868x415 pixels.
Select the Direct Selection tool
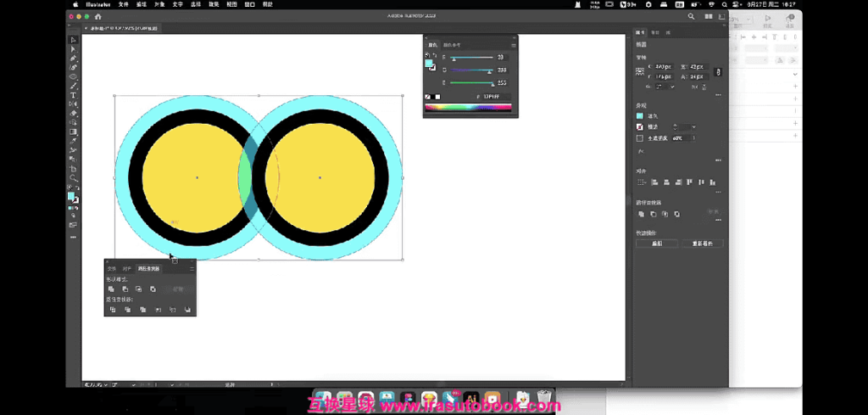(x=73, y=49)
